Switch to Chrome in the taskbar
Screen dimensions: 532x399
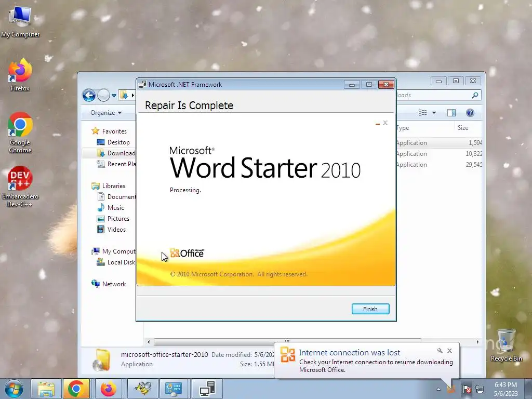tap(76, 389)
